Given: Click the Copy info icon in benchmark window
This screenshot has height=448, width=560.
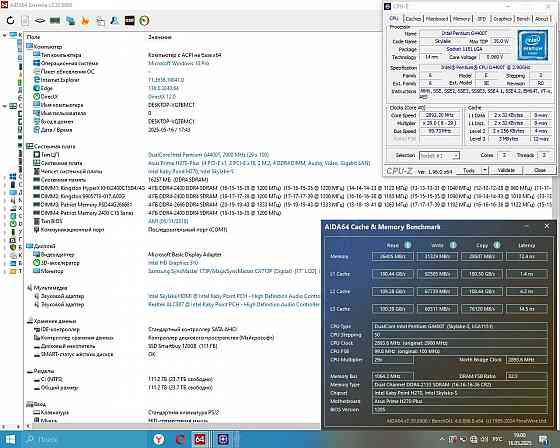Looking at the screenshot, I should 496,245.
